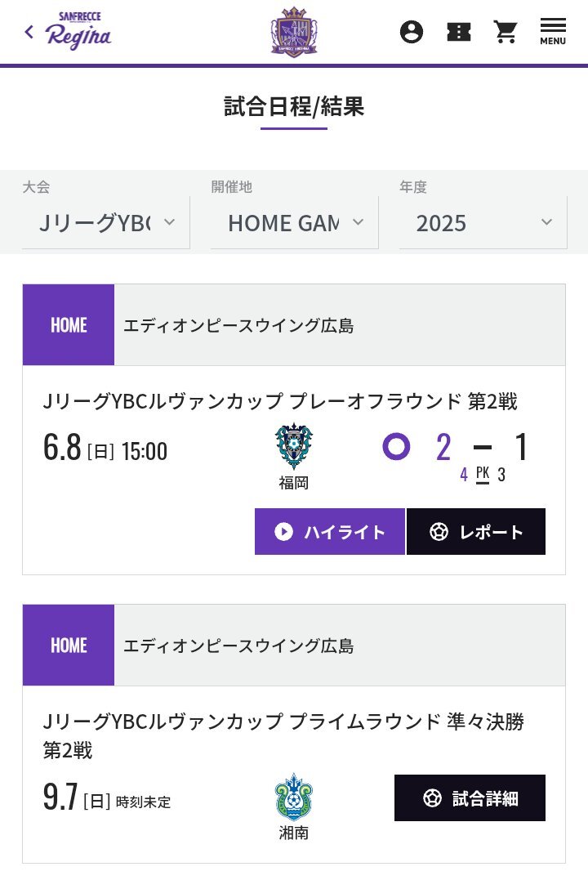This screenshot has width=588, height=889.
Task: Click the 2 - 1 match score
Action: pos(482,447)
